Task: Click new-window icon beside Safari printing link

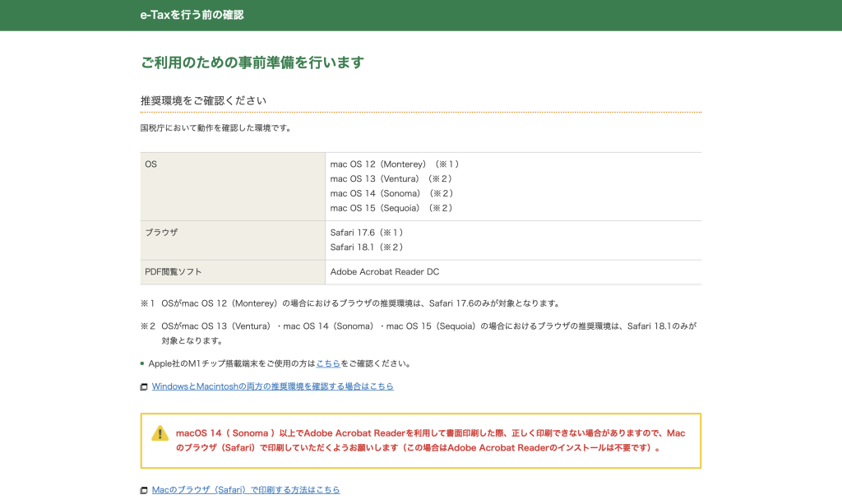Action: point(144,490)
